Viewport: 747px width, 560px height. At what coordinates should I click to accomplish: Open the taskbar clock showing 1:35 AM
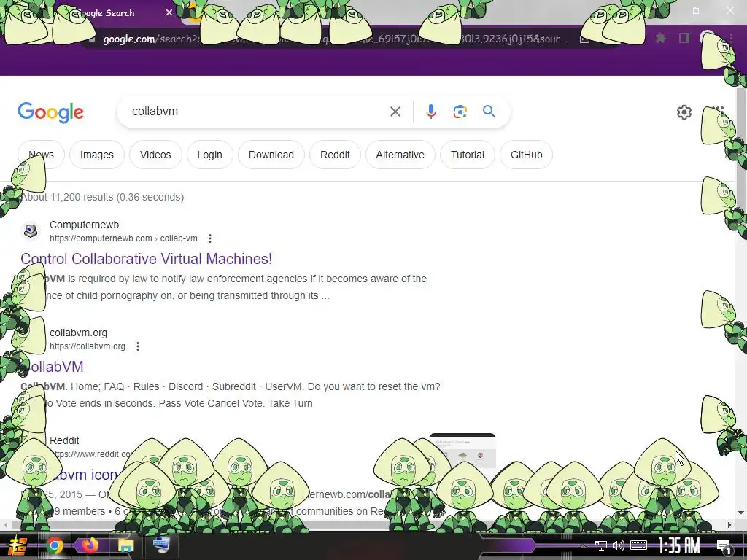click(x=679, y=545)
